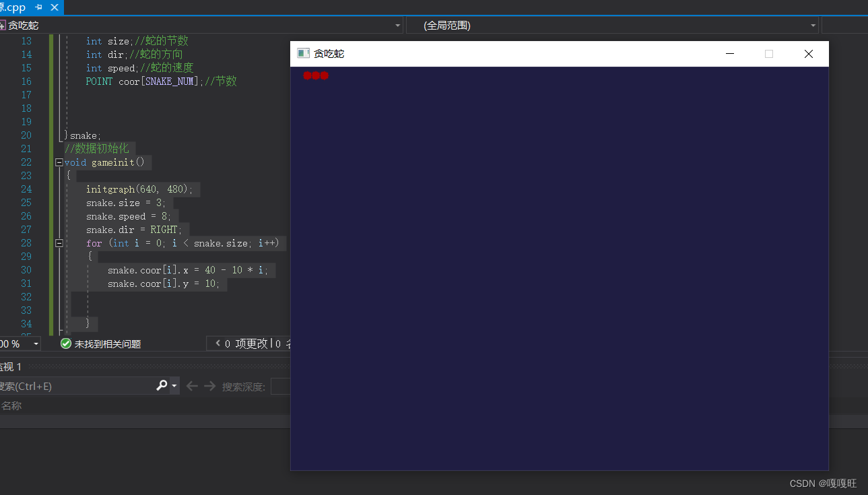Click the 搜索深度 depth input box

pyautogui.click(x=280, y=386)
